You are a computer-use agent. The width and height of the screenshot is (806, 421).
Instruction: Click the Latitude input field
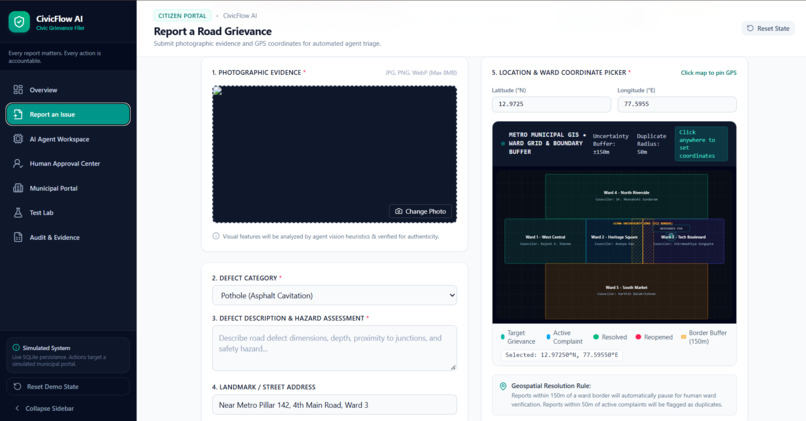tap(551, 104)
